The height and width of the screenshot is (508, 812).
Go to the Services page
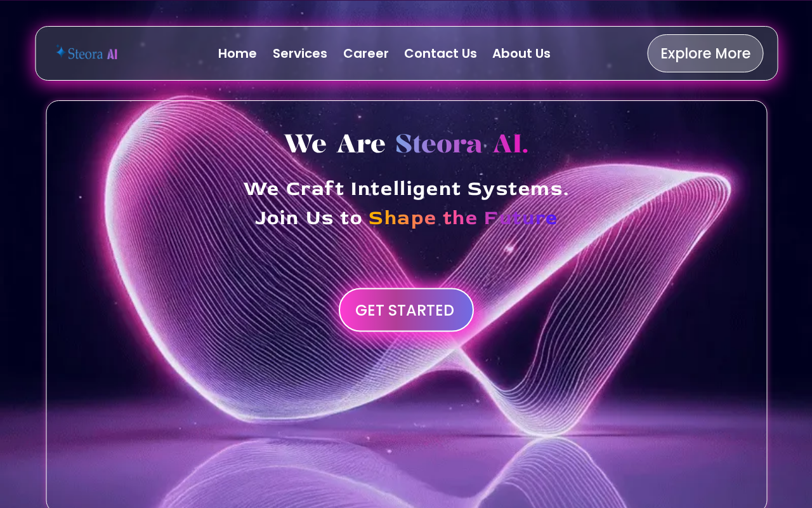click(300, 53)
